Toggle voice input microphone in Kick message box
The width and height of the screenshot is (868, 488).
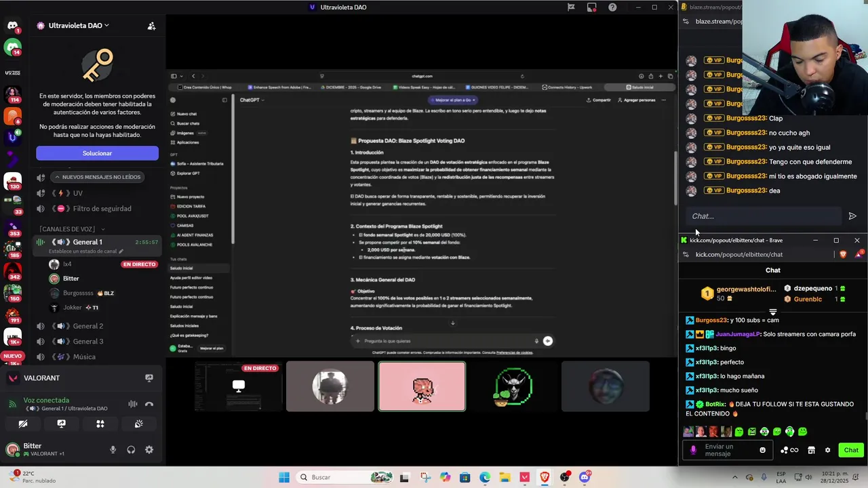[692, 449]
